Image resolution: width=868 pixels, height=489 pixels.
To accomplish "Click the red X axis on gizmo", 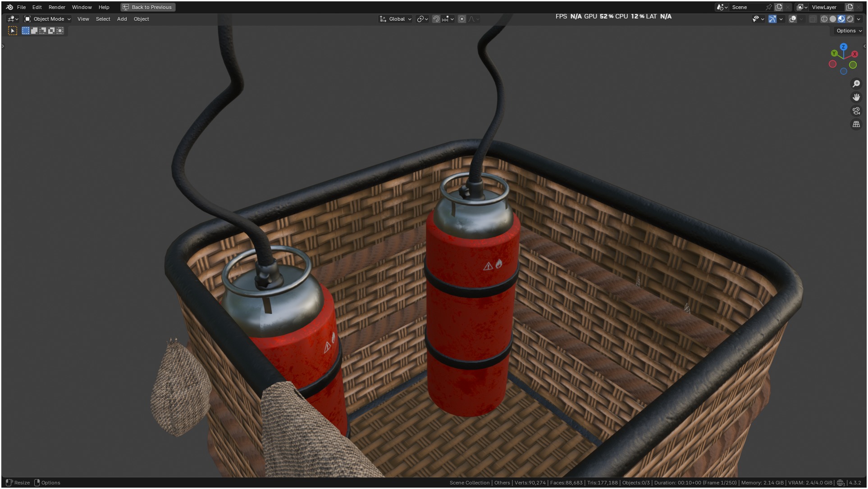I will [x=854, y=54].
